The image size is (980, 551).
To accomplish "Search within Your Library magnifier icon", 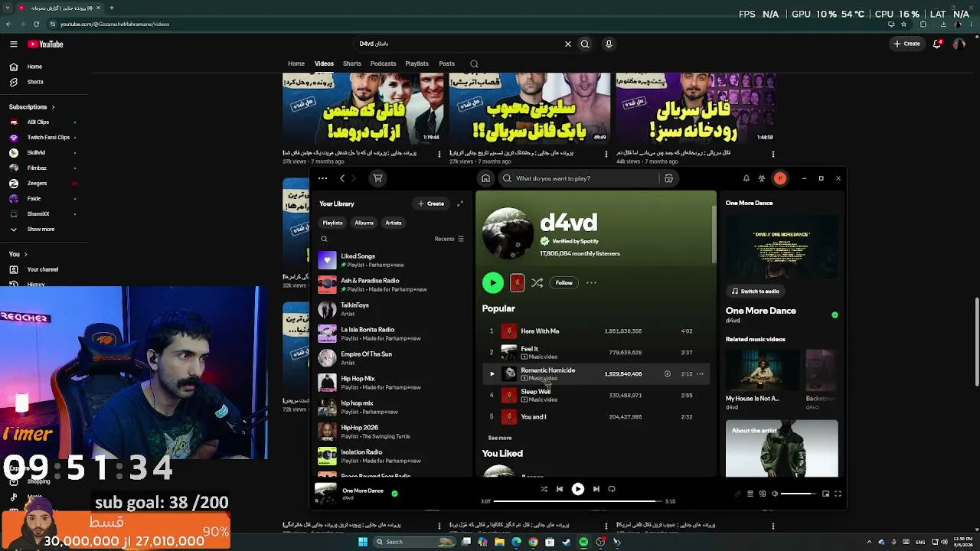I will pos(324,239).
